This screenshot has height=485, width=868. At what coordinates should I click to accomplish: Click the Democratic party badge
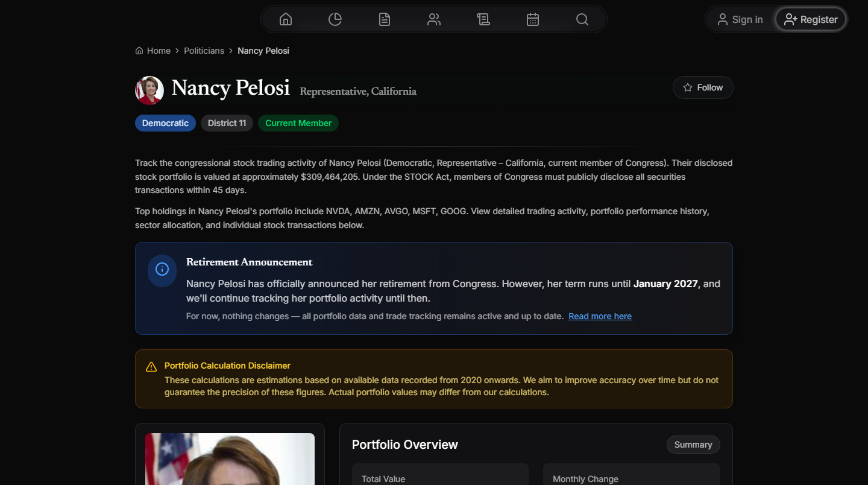pos(165,123)
